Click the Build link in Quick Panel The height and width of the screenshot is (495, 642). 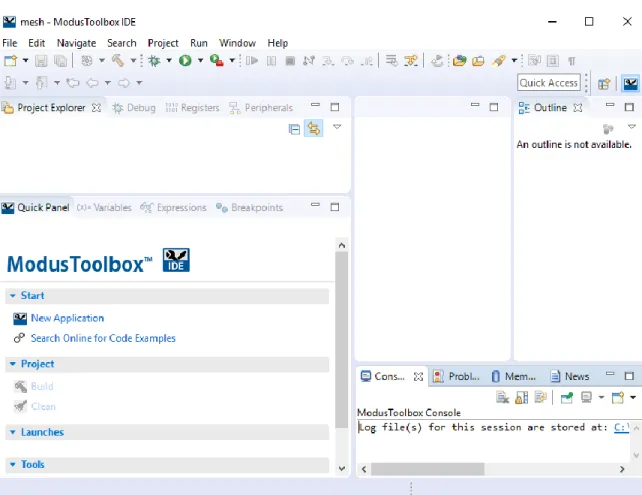coord(42,386)
